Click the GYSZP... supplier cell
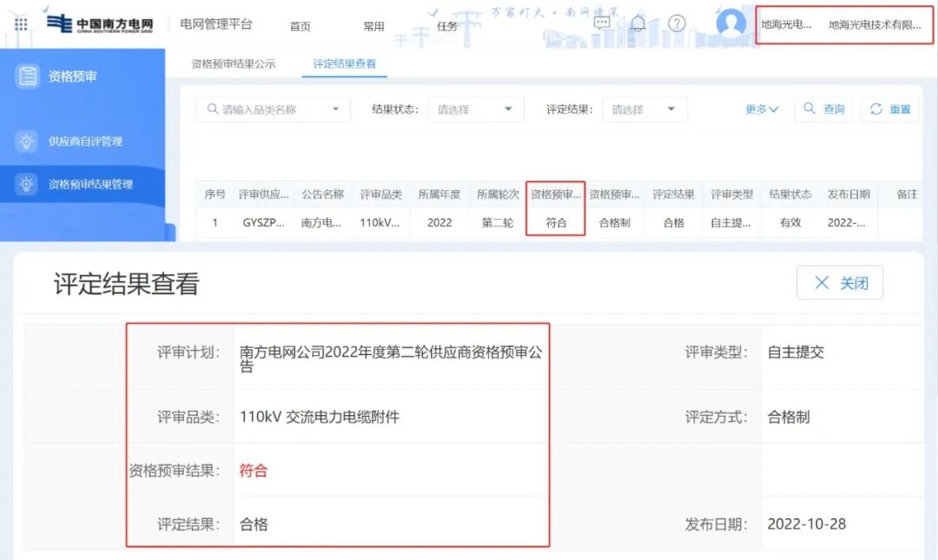The image size is (938, 560). click(x=263, y=222)
